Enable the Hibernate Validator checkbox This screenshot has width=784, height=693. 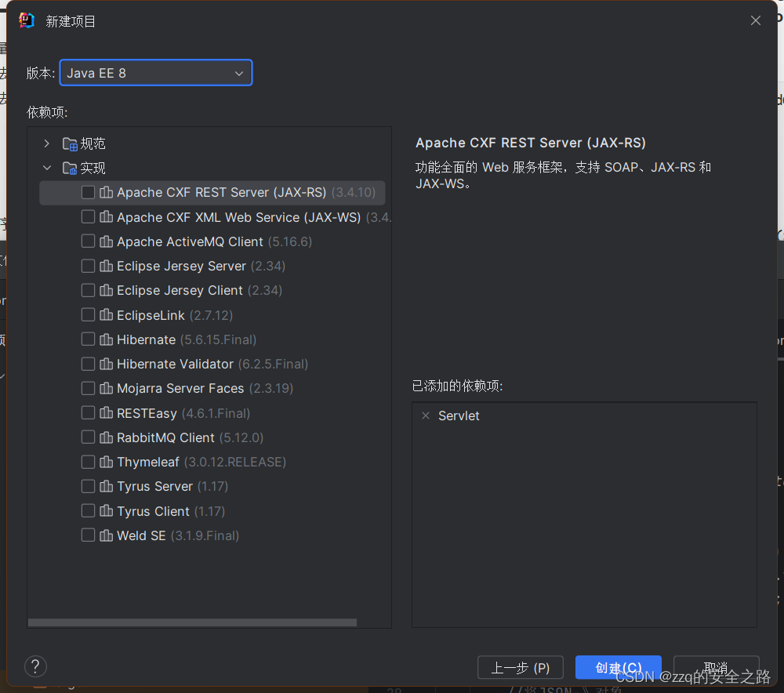[x=88, y=364]
